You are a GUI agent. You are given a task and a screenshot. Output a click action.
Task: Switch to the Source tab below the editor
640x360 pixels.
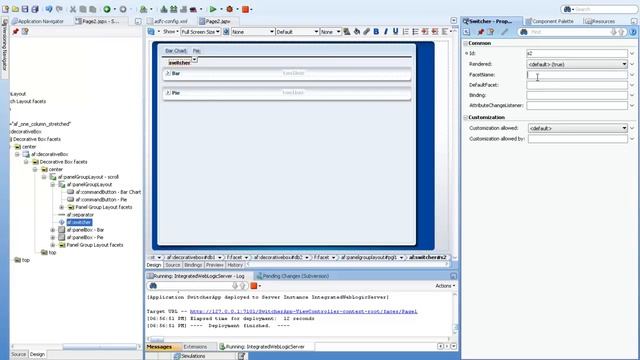coord(173,265)
